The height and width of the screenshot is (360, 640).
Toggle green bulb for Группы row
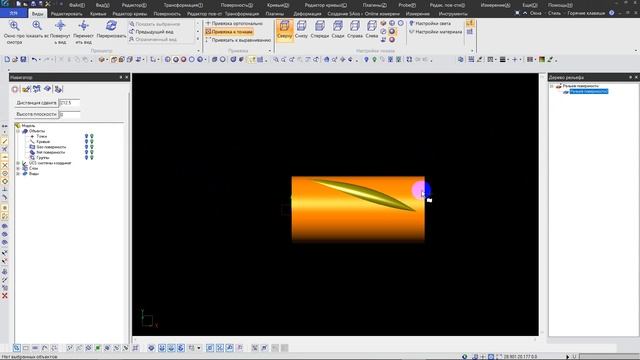coord(91,158)
